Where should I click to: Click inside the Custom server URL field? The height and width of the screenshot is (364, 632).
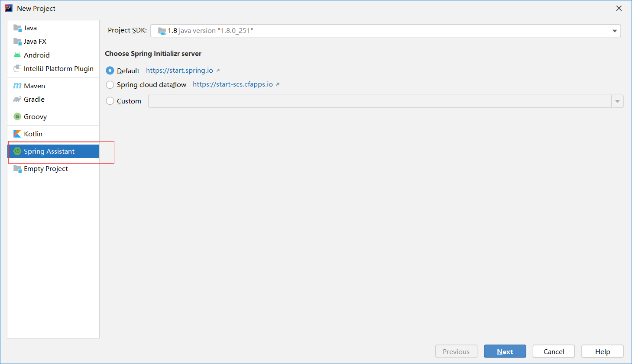(x=379, y=101)
